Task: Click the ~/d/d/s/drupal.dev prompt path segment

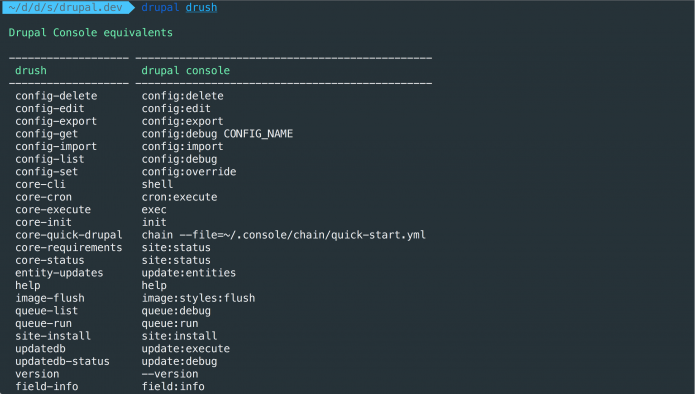Action: point(65,8)
